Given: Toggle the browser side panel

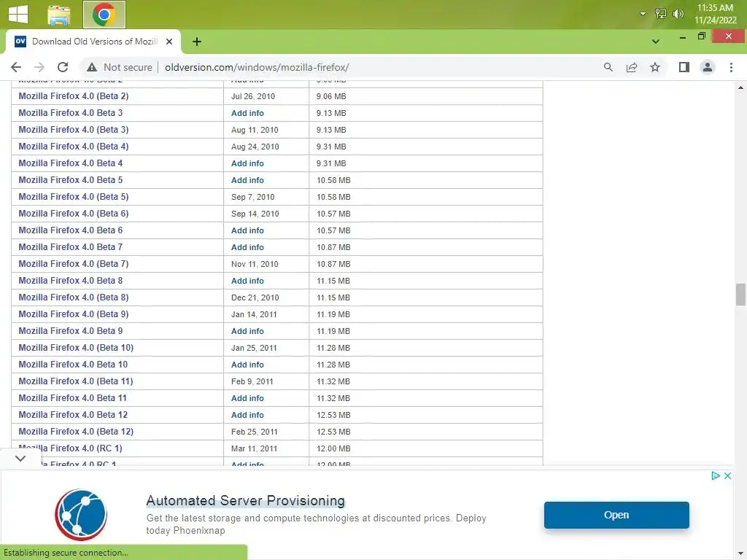Looking at the screenshot, I should point(684,67).
